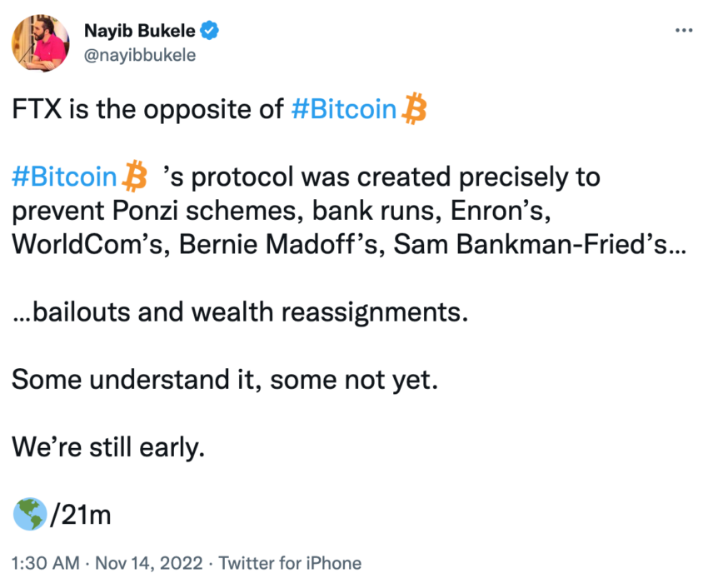Click the Bitcoin emoji before "'s protocol"

click(x=135, y=177)
